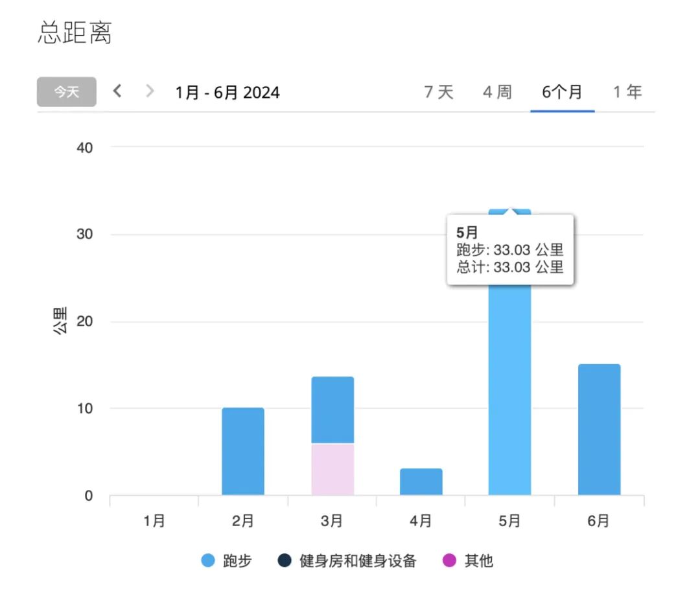Select the 2月 bar in the chart

[x=243, y=451]
